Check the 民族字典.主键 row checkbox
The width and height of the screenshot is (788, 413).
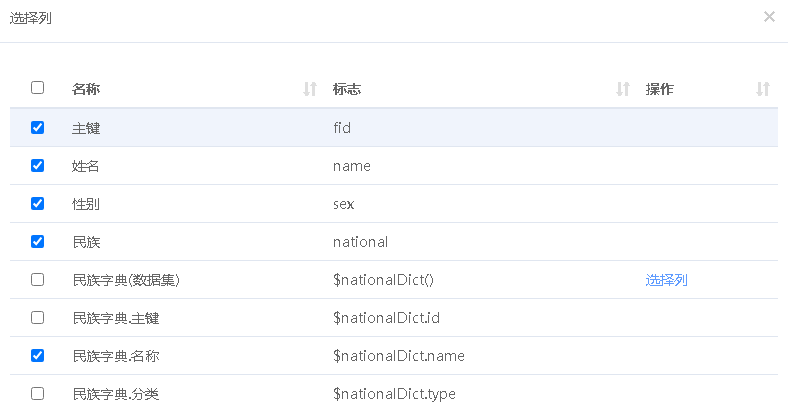[x=38, y=318]
